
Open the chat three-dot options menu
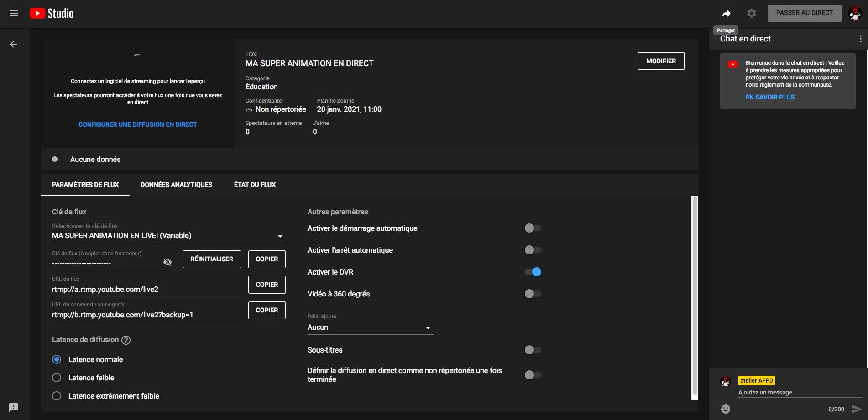tap(860, 39)
